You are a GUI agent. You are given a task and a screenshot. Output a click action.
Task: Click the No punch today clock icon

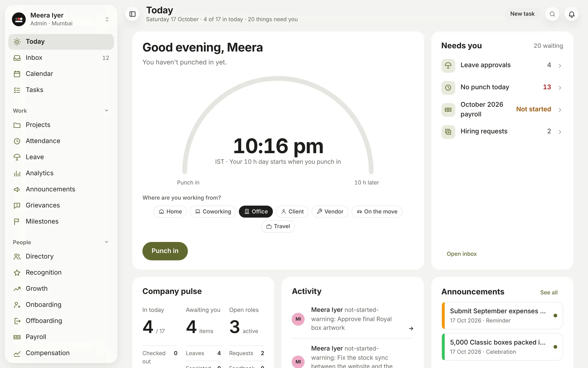448,88
